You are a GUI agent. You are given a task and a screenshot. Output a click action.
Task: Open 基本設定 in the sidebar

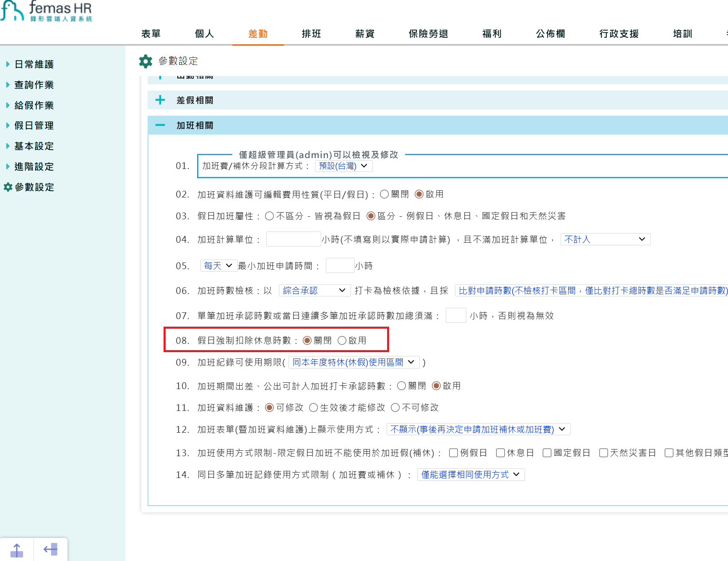(34, 146)
